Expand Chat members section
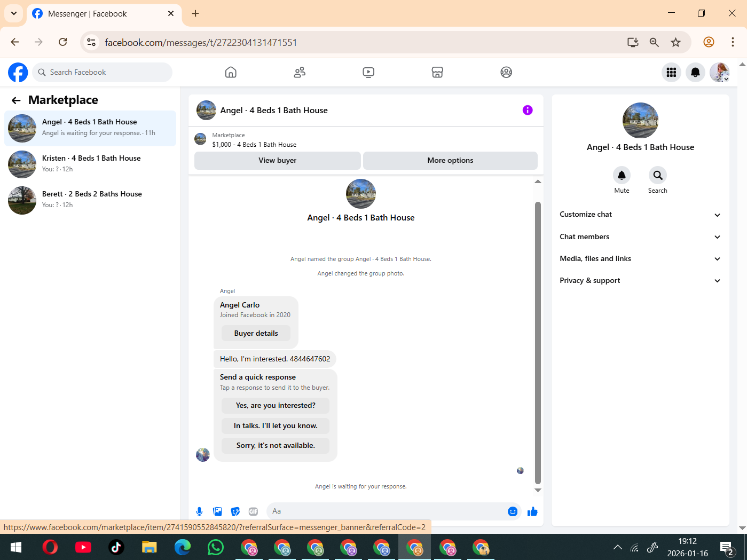The width and height of the screenshot is (747, 560). [x=640, y=236]
